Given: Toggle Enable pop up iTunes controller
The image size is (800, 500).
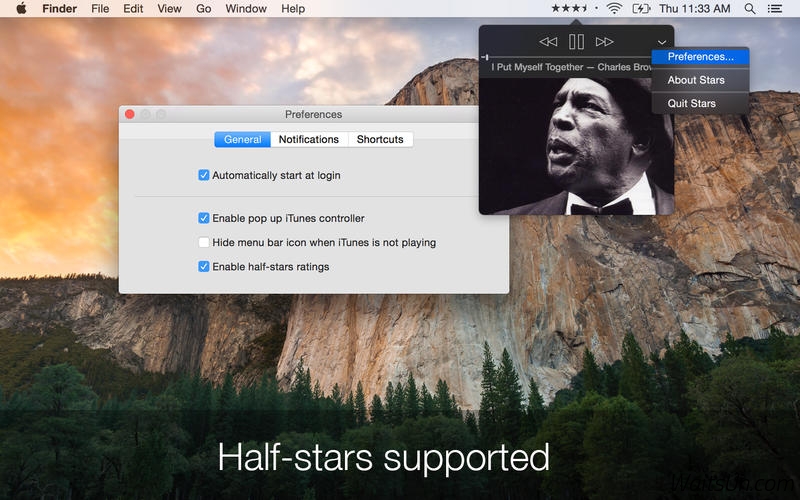Looking at the screenshot, I should [x=204, y=218].
